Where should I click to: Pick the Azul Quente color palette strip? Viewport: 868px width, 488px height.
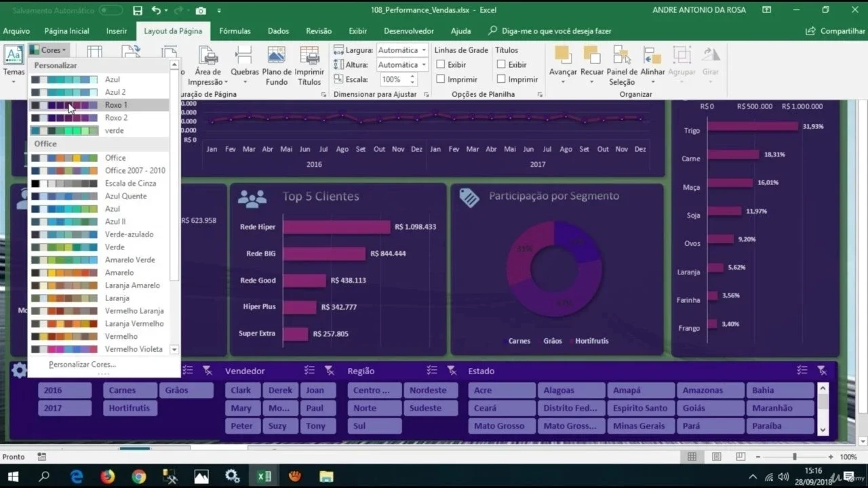click(x=64, y=197)
